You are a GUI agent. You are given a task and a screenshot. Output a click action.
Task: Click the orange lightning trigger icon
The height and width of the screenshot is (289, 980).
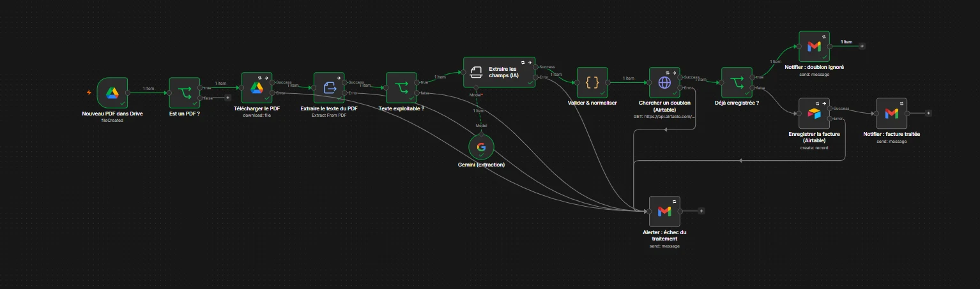[89, 93]
